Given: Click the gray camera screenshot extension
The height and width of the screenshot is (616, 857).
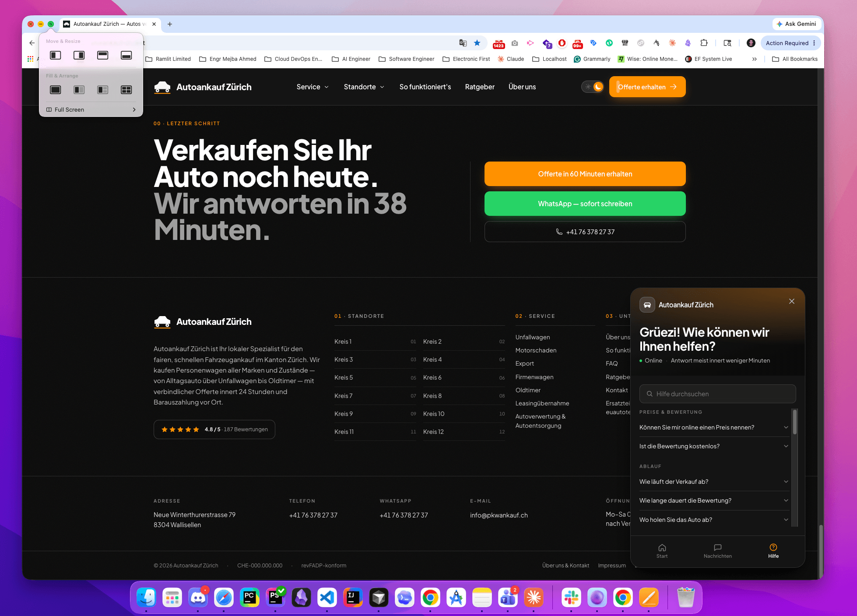Looking at the screenshot, I should click(x=515, y=43).
